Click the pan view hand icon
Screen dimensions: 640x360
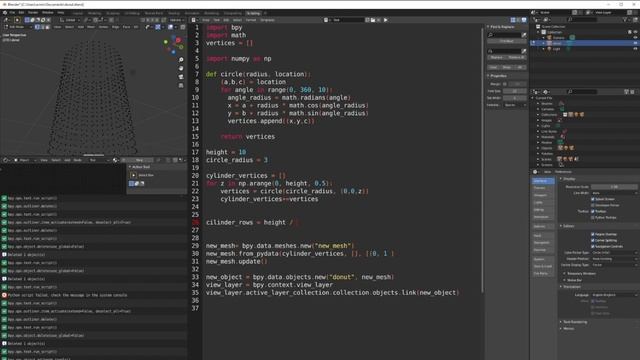tap(181, 68)
